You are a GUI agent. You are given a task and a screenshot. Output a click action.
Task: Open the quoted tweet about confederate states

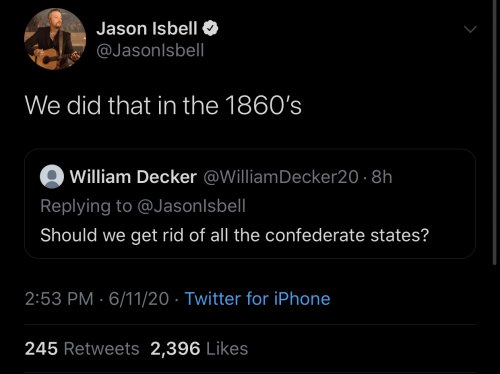point(250,204)
